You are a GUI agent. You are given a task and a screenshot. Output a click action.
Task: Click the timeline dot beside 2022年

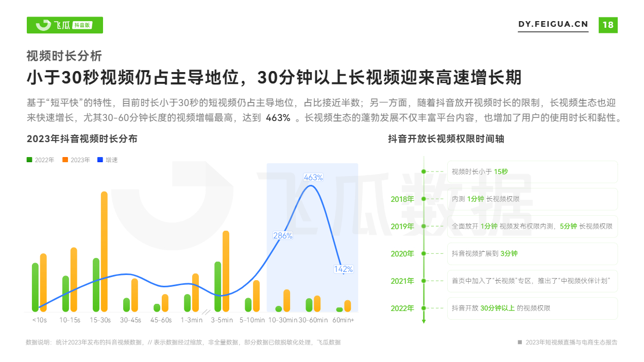[423, 308]
